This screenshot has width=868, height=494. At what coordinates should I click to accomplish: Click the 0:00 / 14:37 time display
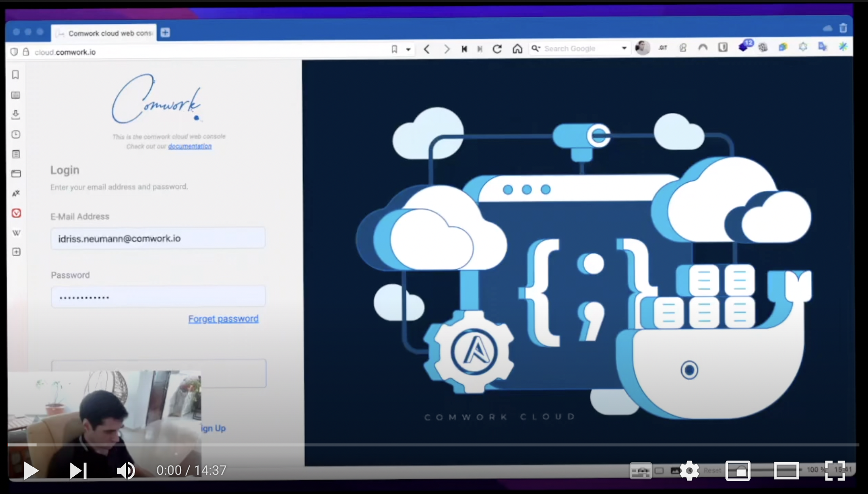tap(191, 471)
